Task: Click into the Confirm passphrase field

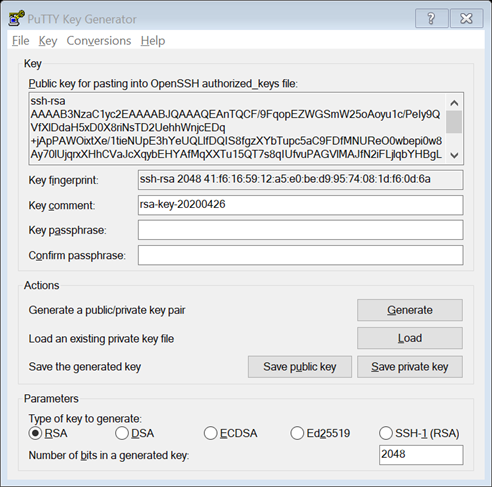Action: tap(300, 255)
